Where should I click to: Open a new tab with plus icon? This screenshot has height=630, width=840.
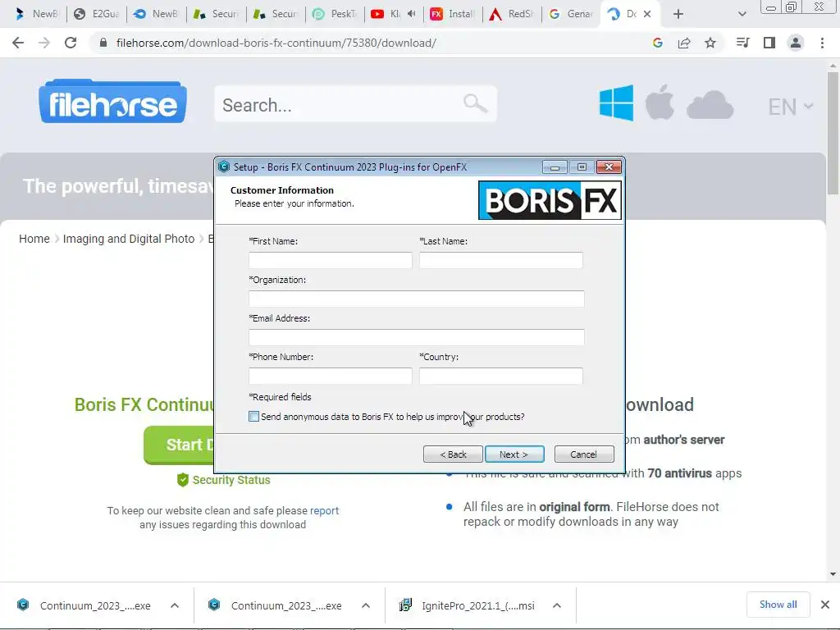pyautogui.click(x=678, y=14)
